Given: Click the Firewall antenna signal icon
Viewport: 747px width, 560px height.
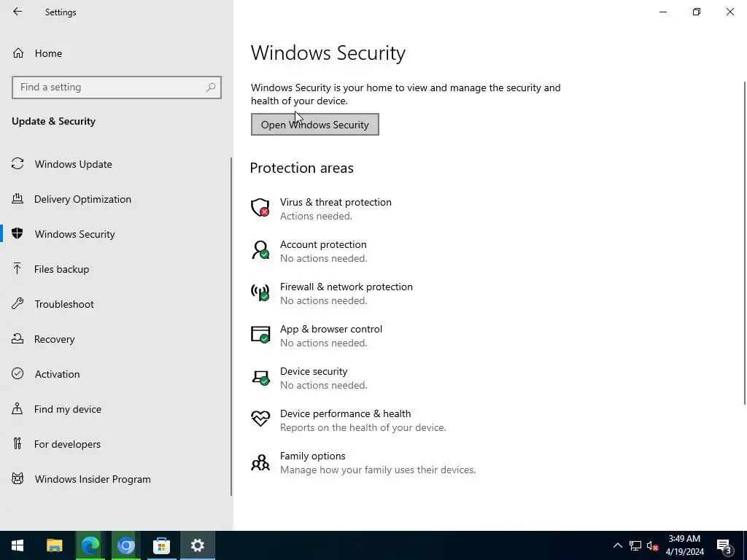Looking at the screenshot, I should 260,292.
